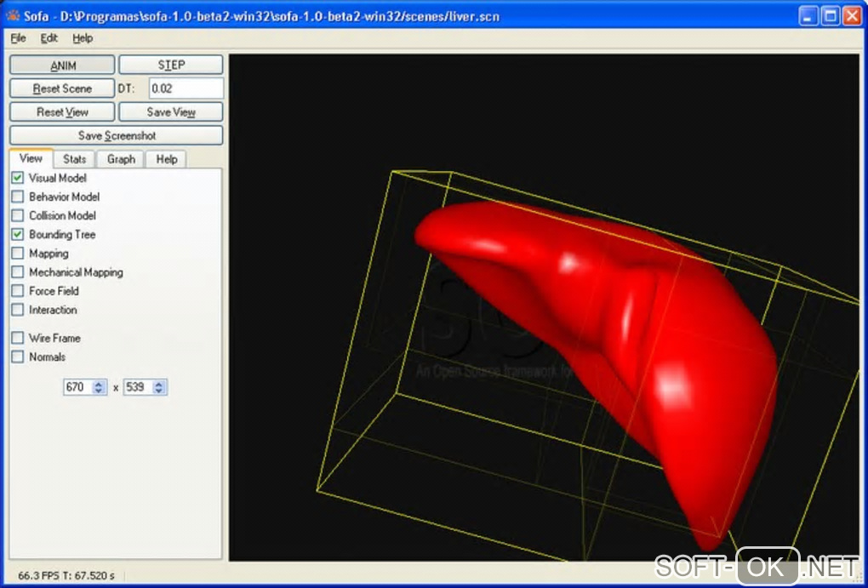Enable the Force Field checkbox
868x588 pixels.
coord(18,291)
